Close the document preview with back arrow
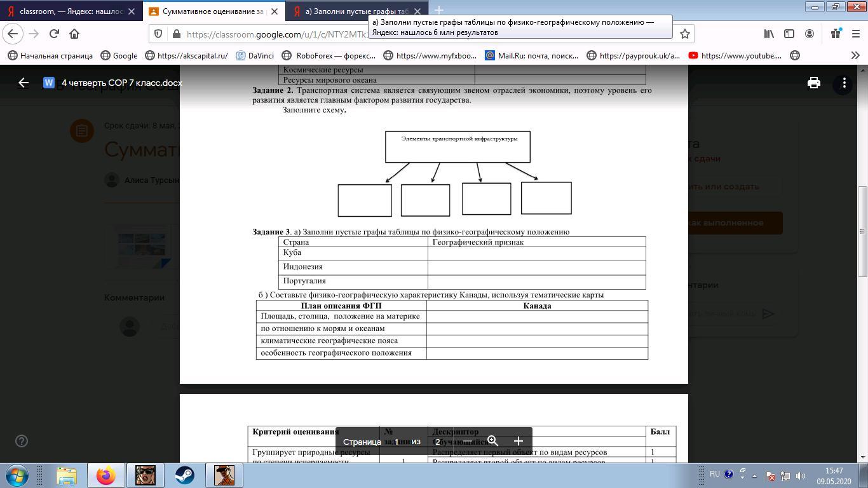The height and width of the screenshot is (488, 868). pyautogui.click(x=24, y=83)
